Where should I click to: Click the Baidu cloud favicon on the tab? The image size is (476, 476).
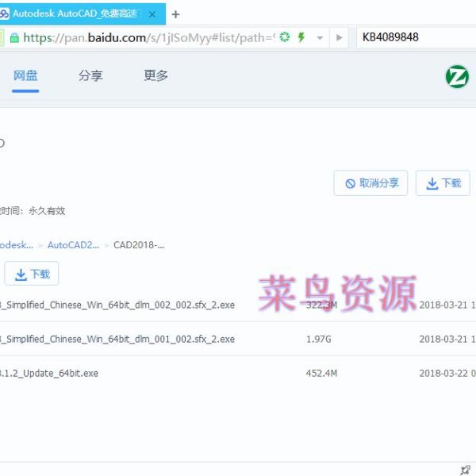click(x=5, y=13)
